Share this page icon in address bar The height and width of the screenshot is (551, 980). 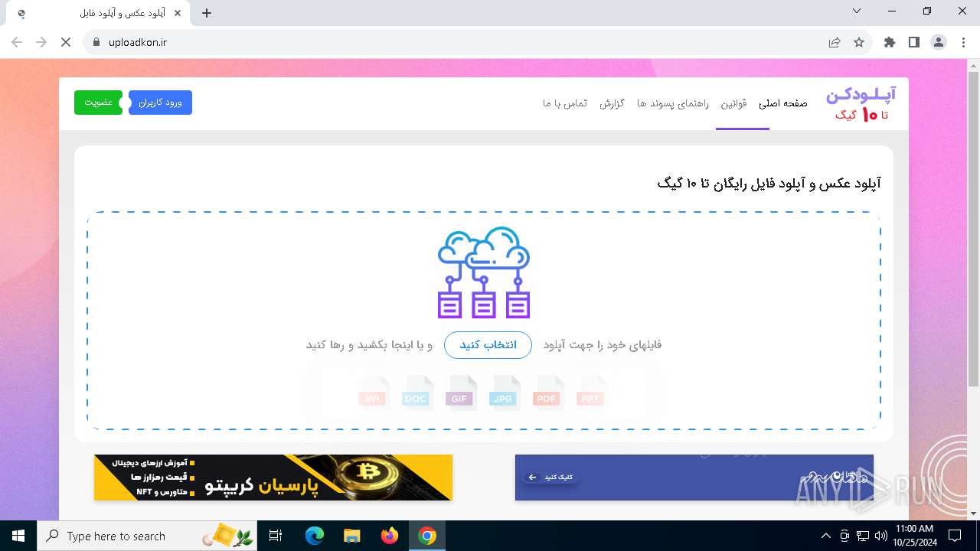pyautogui.click(x=835, y=42)
